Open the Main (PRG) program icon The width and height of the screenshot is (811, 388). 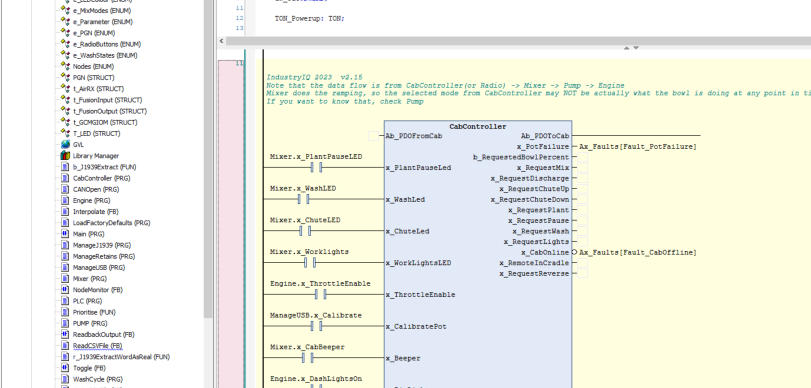(65, 234)
